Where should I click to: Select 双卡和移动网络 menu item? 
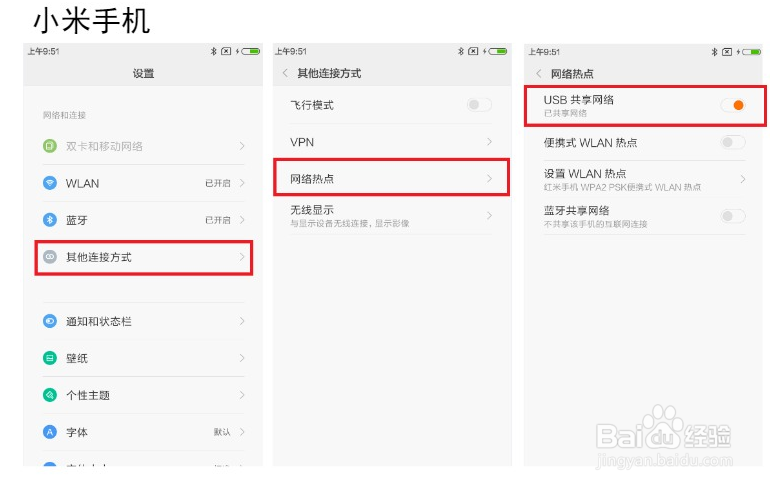coord(144,146)
